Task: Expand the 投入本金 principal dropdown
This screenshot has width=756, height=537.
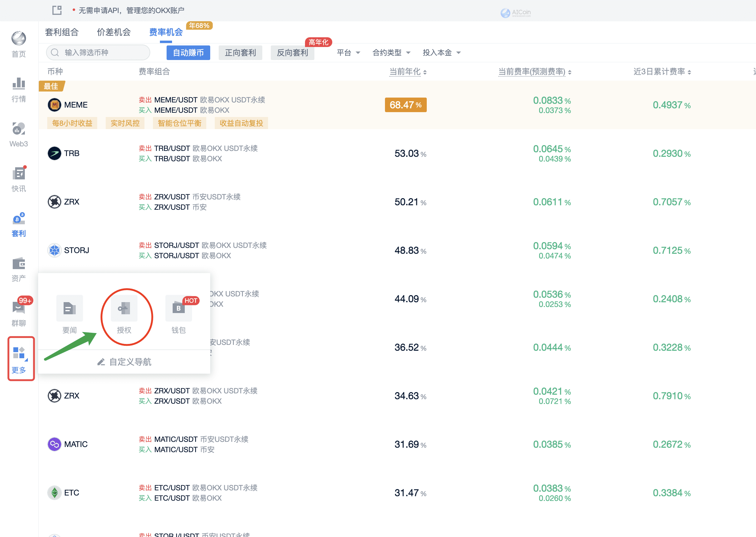Action: coord(442,52)
